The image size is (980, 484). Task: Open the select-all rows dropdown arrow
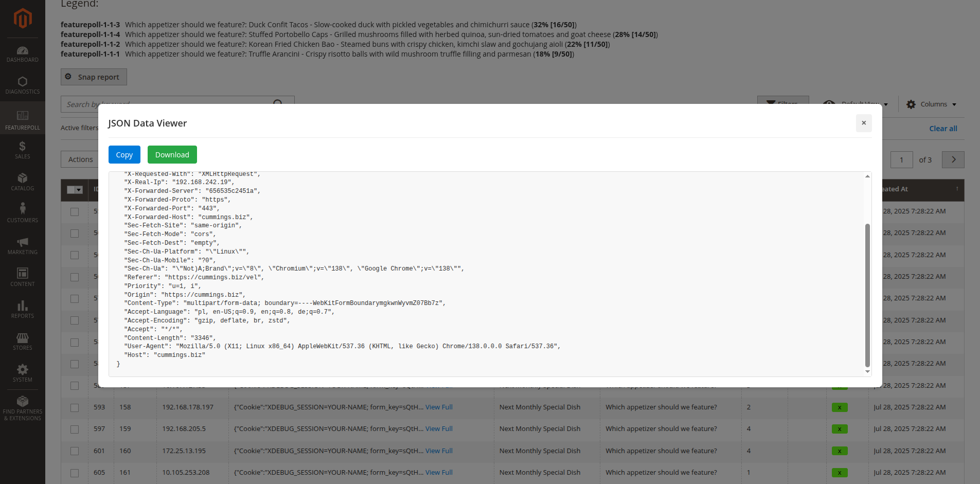click(79, 190)
